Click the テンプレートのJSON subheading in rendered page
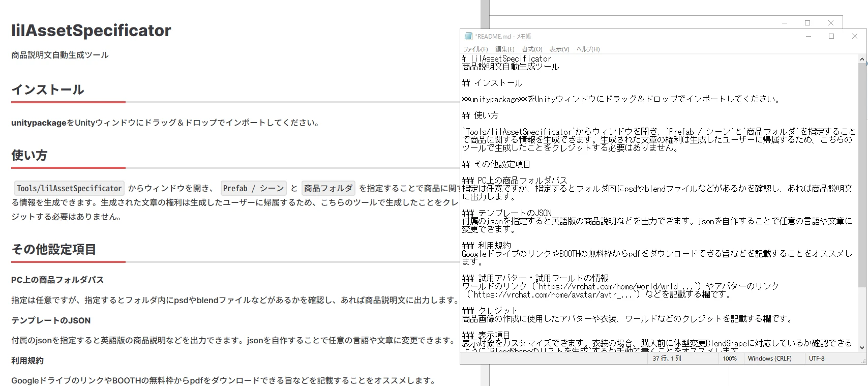Viewport: 868px width, 386px height. tap(51, 320)
